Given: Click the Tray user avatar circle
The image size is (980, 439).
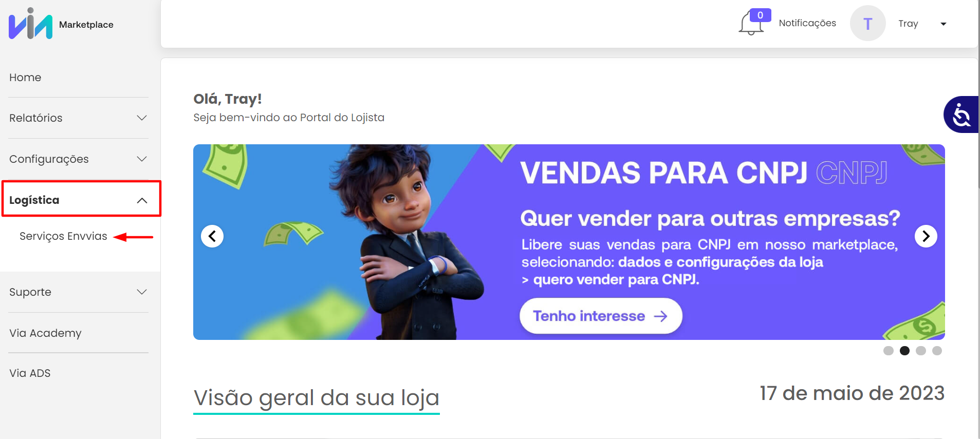Looking at the screenshot, I should (x=867, y=23).
